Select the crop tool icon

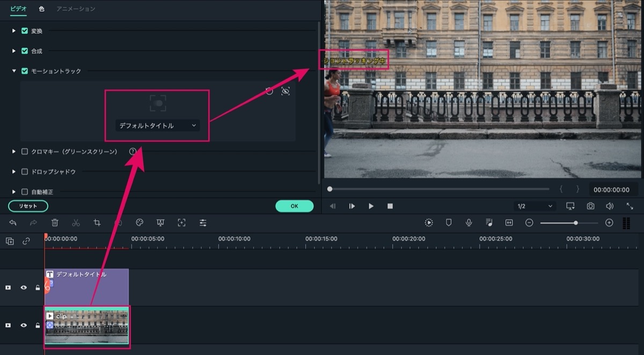click(x=97, y=222)
